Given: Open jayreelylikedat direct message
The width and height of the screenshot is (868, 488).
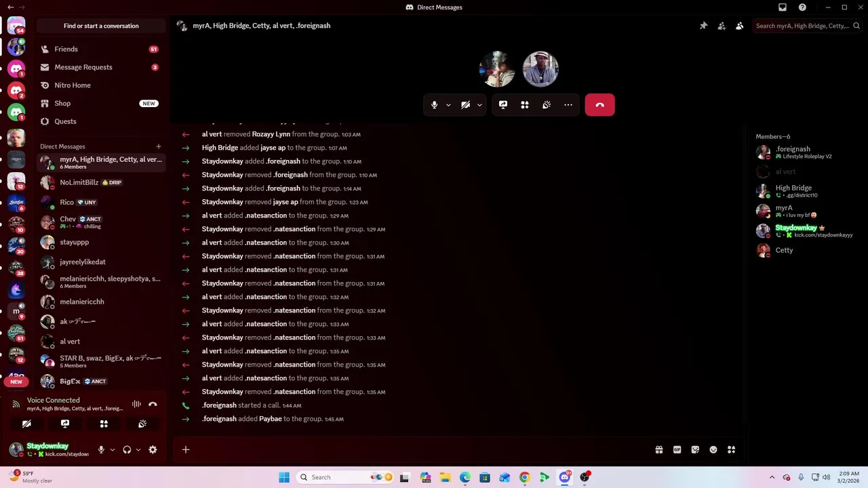Looking at the screenshot, I should point(100,262).
